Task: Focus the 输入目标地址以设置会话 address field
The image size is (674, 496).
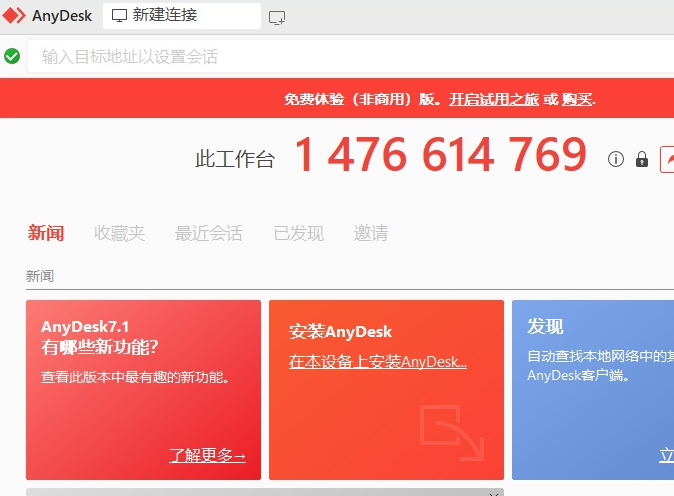Action: pyautogui.click(x=350, y=56)
